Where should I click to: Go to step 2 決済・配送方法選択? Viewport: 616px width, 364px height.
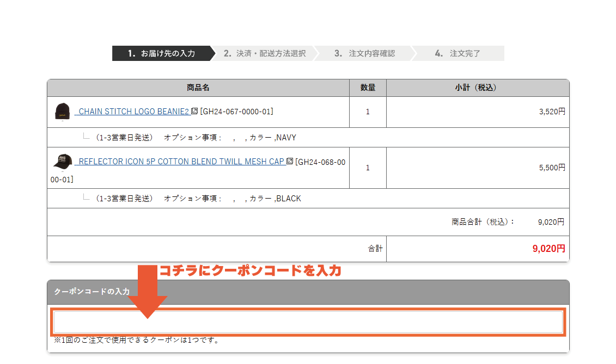(x=265, y=53)
